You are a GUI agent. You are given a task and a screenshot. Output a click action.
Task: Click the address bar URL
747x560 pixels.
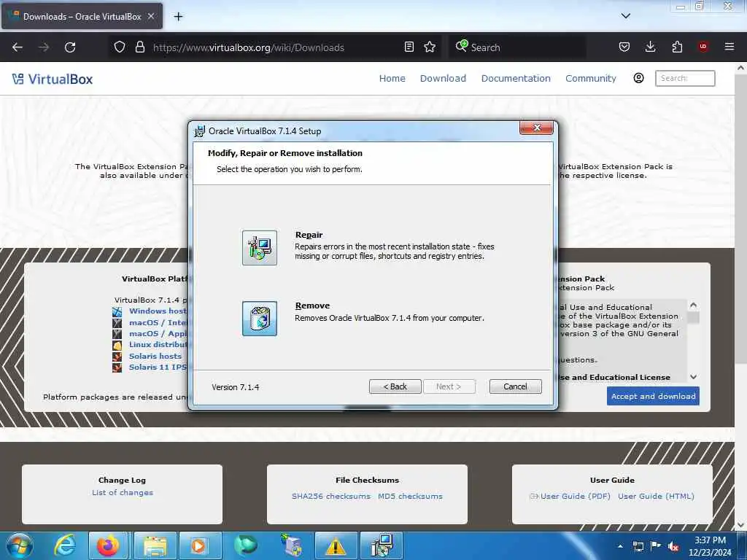pyautogui.click(x=248, y=47)
